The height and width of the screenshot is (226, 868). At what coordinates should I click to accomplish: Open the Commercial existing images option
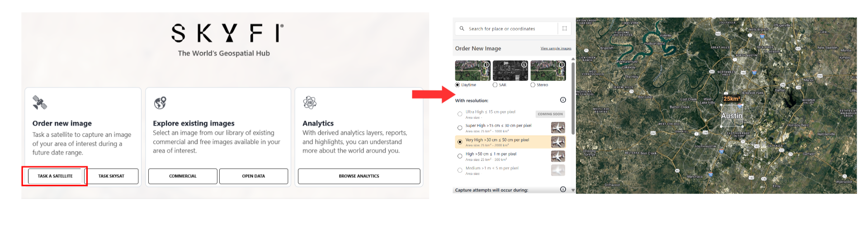(x=183, y=176)
